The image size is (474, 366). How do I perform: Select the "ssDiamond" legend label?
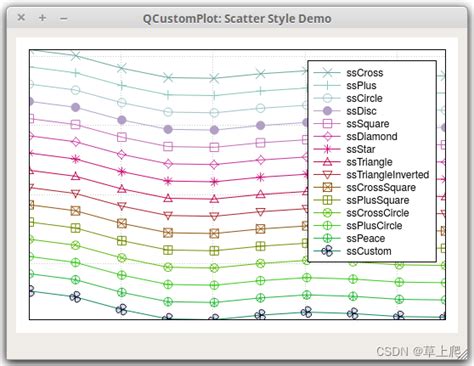[x=372, y=136]
